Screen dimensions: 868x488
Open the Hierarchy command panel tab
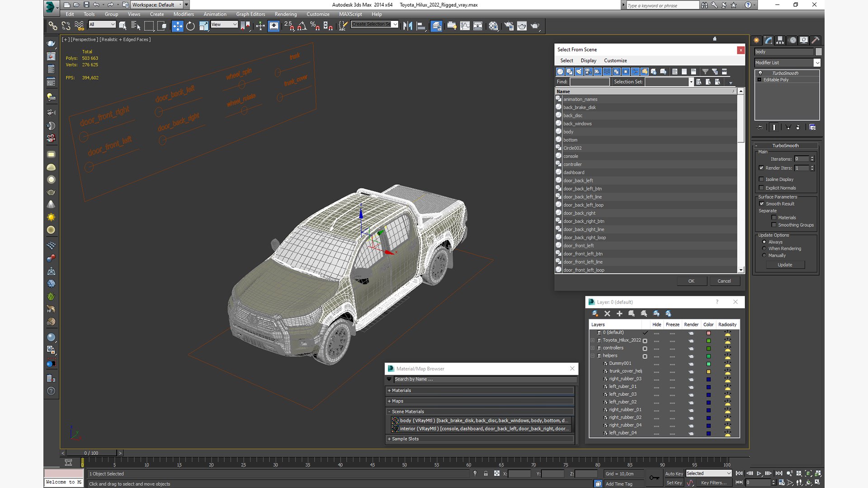[x=780, y=40]
